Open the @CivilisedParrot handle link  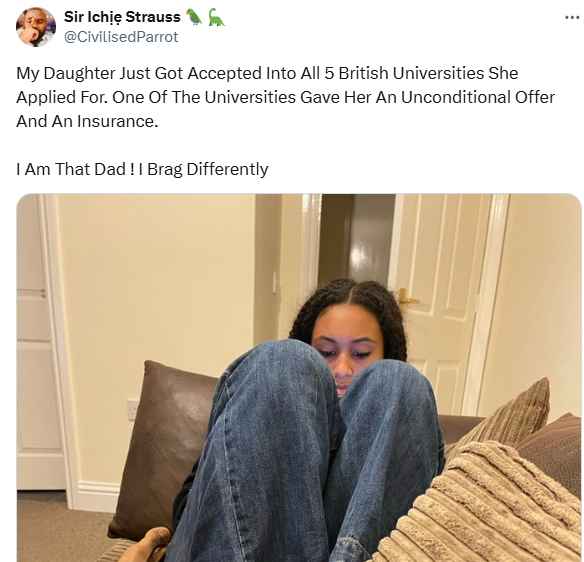pos(121,37)
